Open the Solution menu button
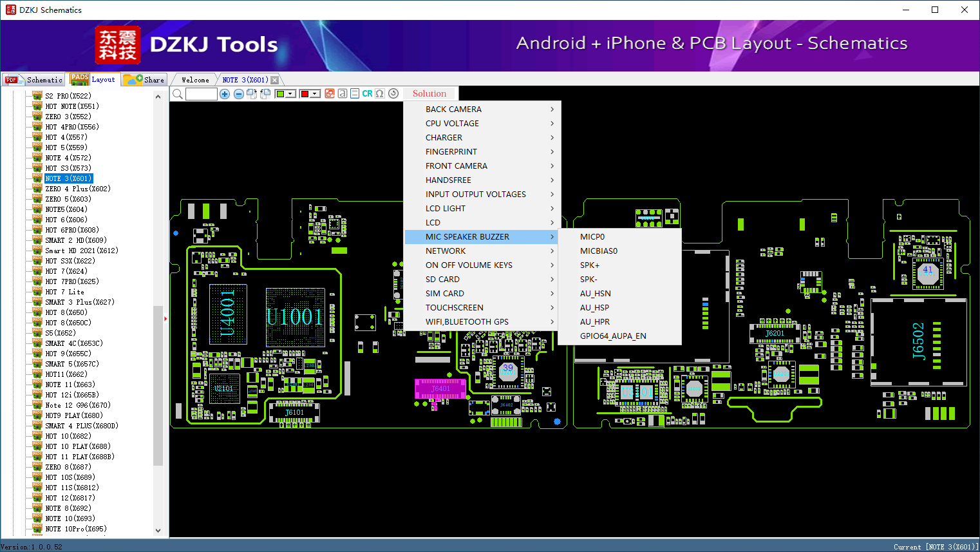980x552 pixels. tap(429, 93)
